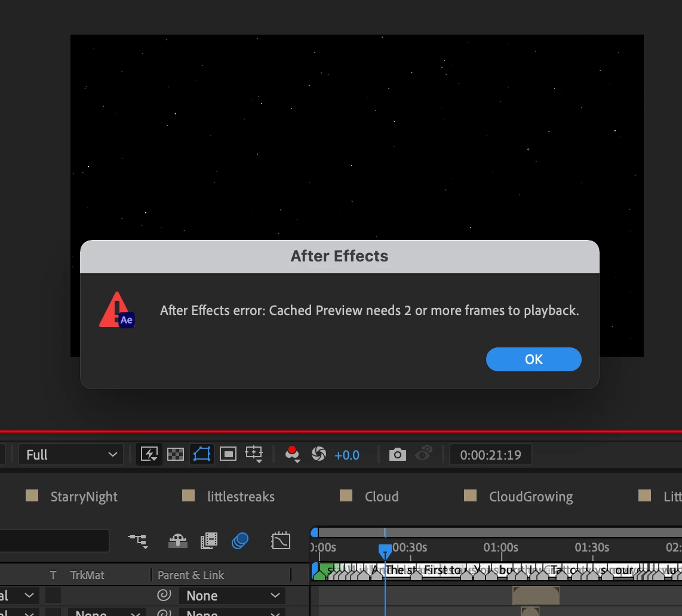Toggle Fast Previews lightning icon

pyautogui.click(x=149, y=455)
